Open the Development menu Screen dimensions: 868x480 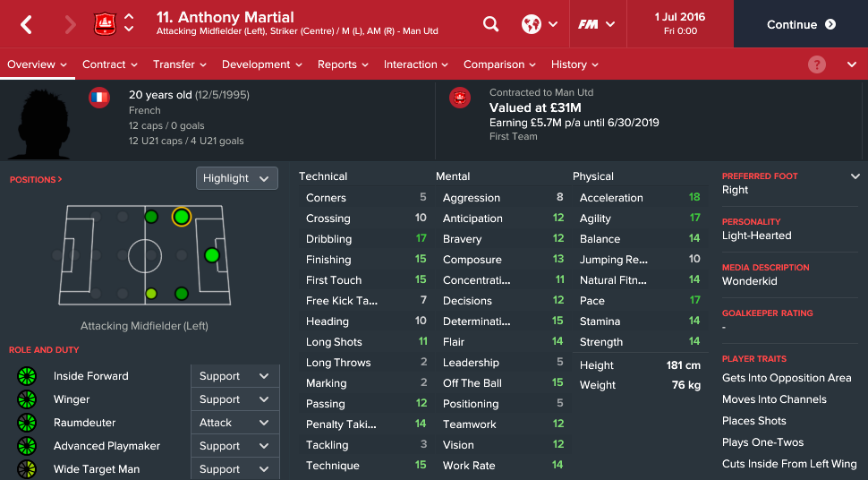click(x=261, y=64)
